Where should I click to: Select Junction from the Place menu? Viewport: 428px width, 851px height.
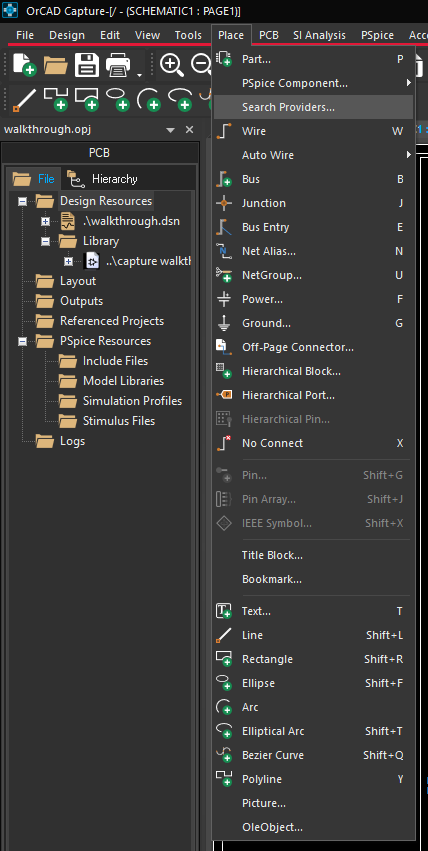(314, 203)
